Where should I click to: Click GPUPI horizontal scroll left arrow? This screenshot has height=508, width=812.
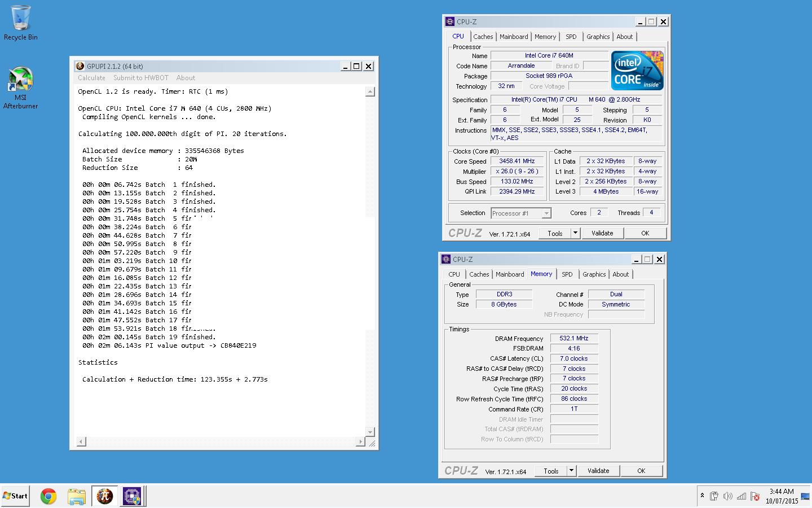point(81,441)
